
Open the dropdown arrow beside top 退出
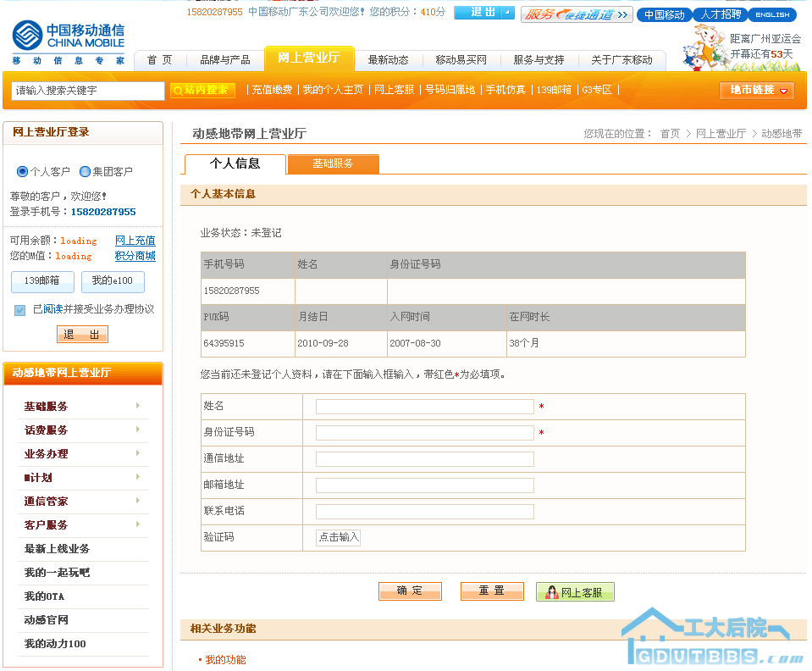coord(508,13)
